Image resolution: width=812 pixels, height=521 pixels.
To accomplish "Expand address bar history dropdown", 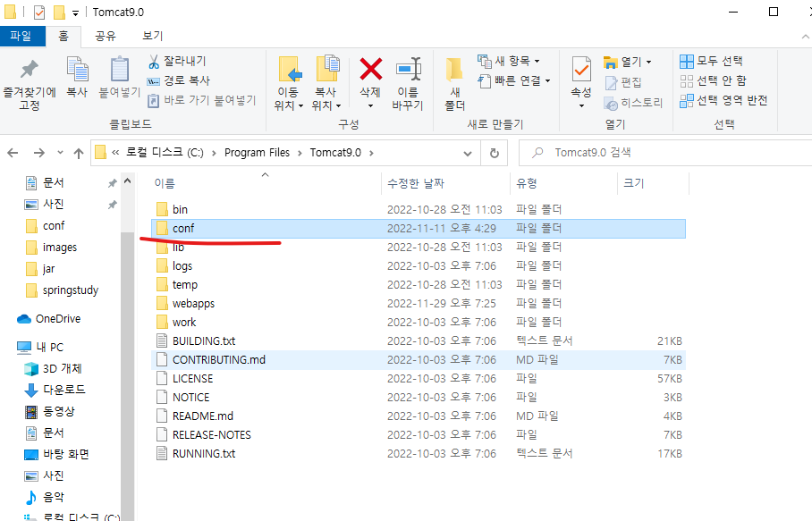I will click(468, 153).
